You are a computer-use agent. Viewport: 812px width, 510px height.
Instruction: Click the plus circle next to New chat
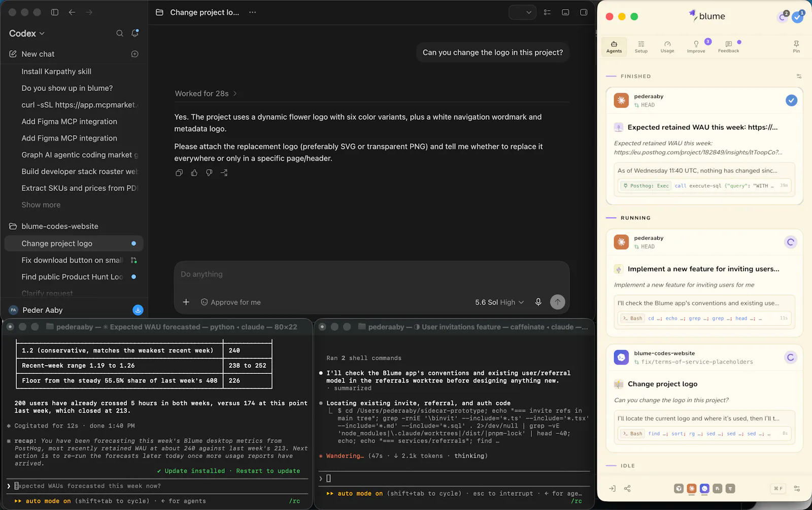click(135, 54)
